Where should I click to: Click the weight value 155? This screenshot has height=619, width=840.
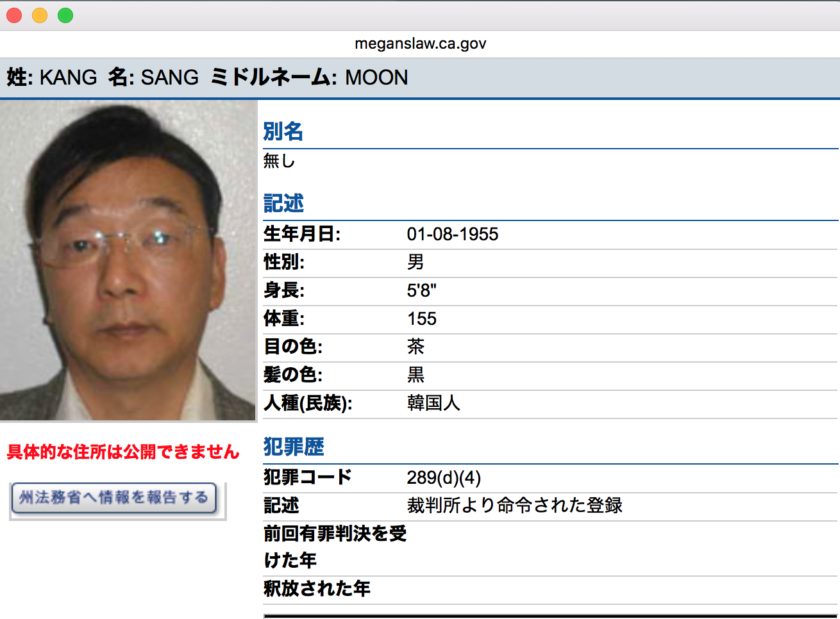click(422, 318)
